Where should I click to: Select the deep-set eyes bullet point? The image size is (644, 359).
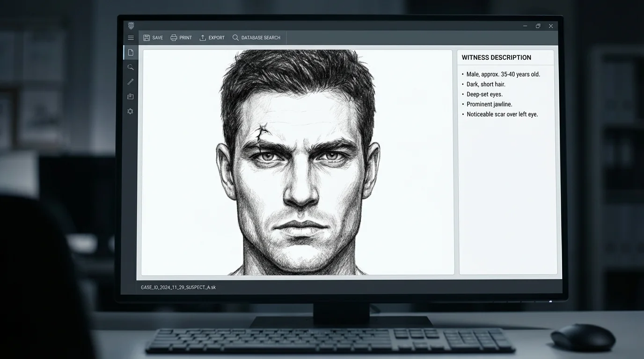click(484, 94)
